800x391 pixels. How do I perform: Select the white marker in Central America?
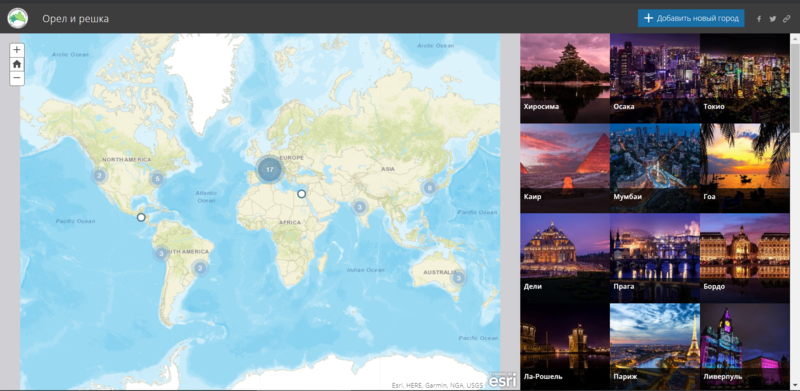pyautogui.click(x=141, y=217)
